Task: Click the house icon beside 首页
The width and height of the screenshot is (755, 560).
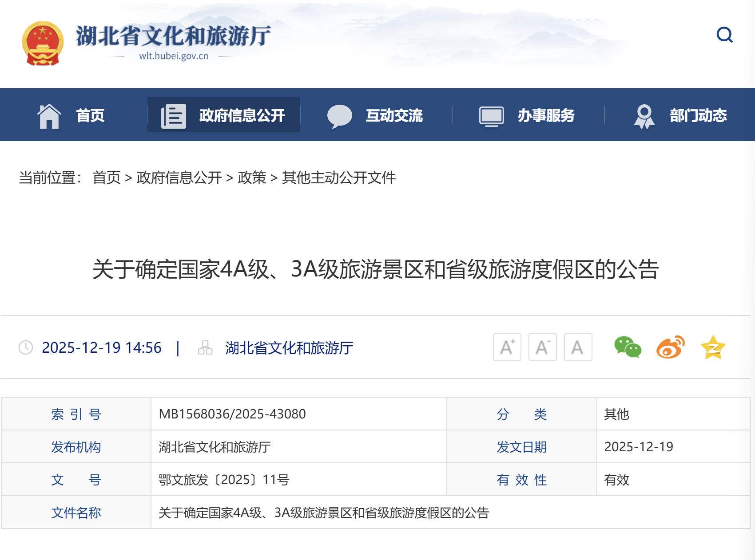Action: [49, 116]
